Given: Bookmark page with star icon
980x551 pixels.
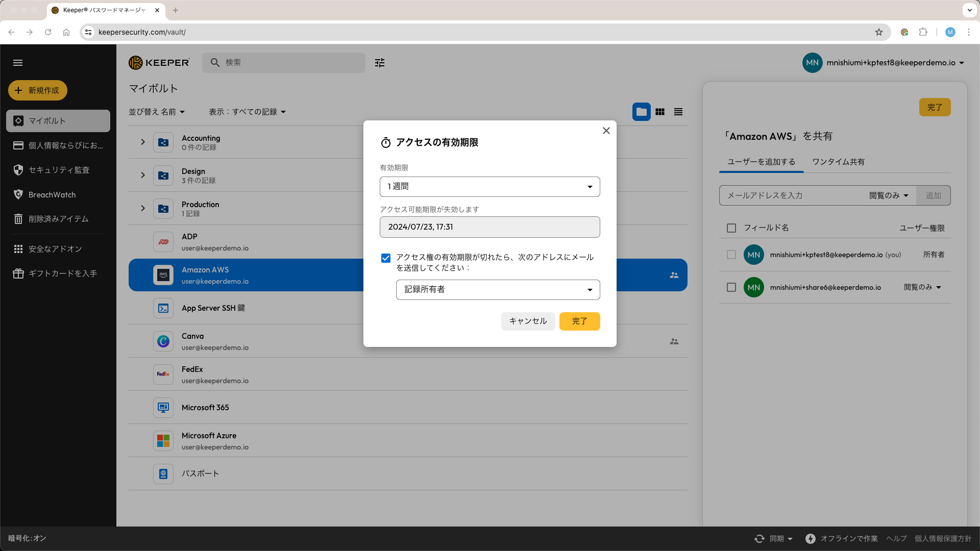Looking at the screenshot, I should pyautogui.click(x=879, y=32).
